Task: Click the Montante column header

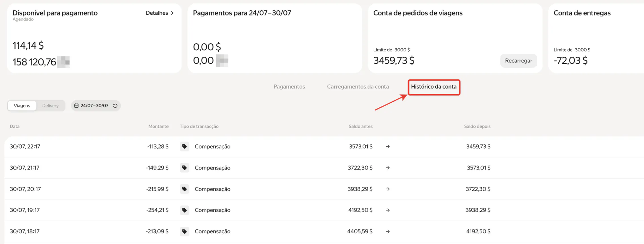Action: (158, 127)
